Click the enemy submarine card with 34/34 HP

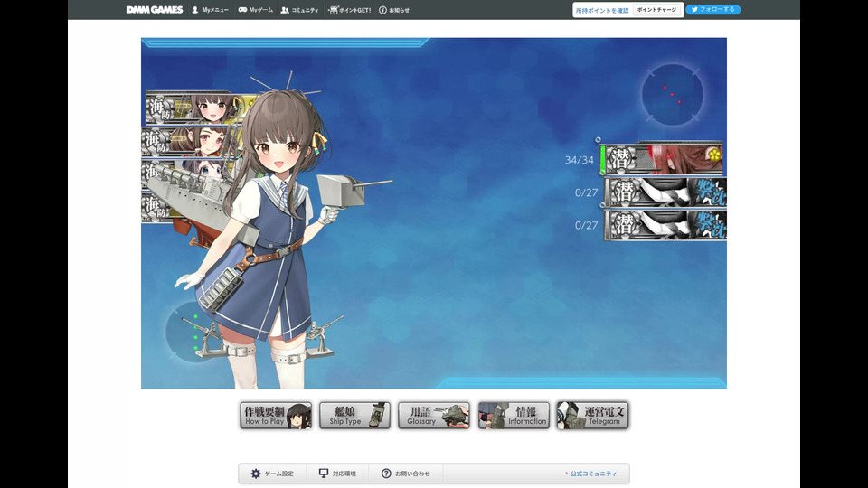(x=661, y=159)
